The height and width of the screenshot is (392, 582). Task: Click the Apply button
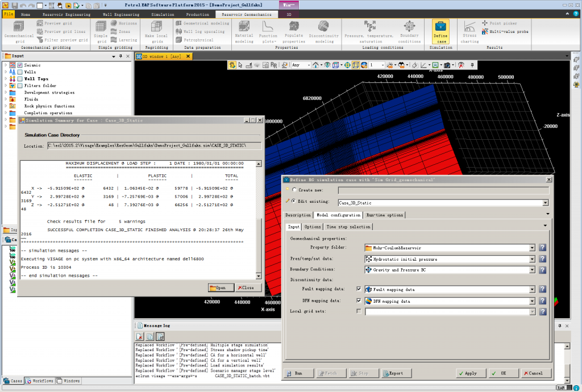471,373
